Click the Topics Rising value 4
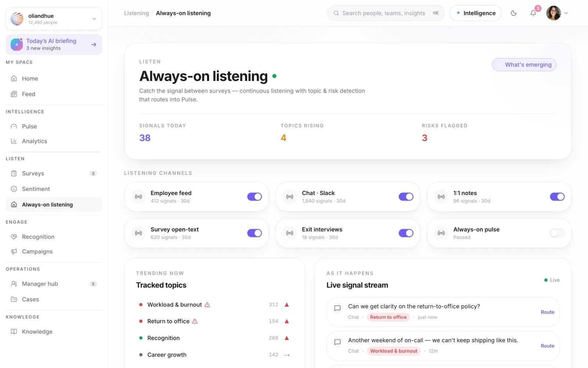The image size is (588, 368). [x=283, y=138]
